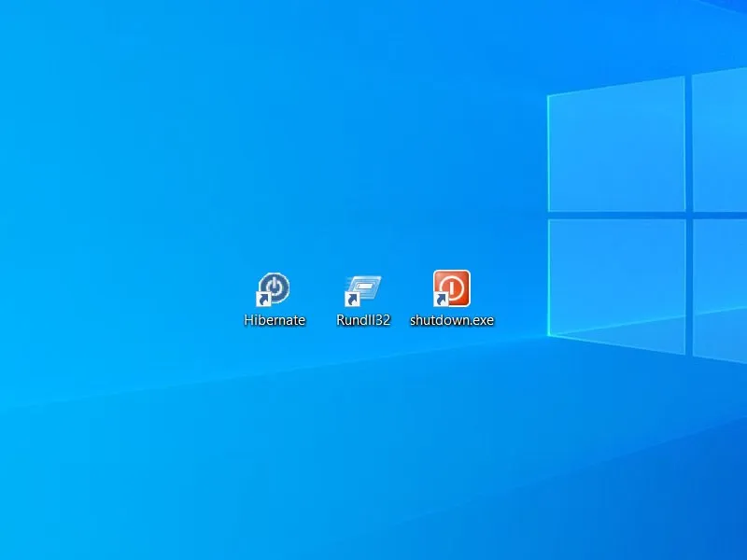The height and width of the screenshot is (560, 747).
Task: Click the shortcut arrow on Rundll32 icon
Action: (x=352, y=300)
